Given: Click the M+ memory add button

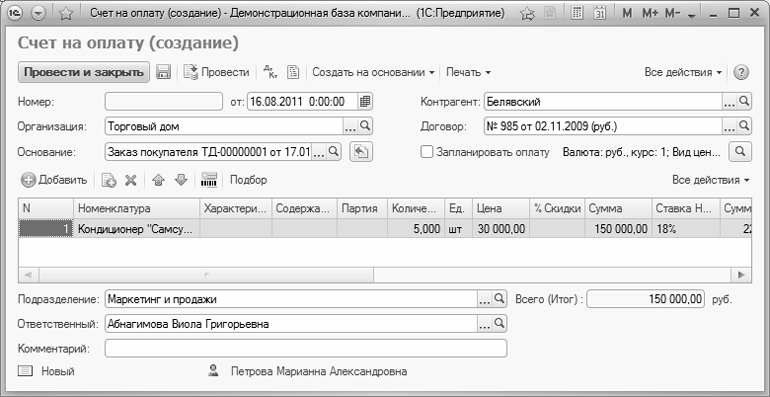Looking at the screenshot, I should point(650,13).
